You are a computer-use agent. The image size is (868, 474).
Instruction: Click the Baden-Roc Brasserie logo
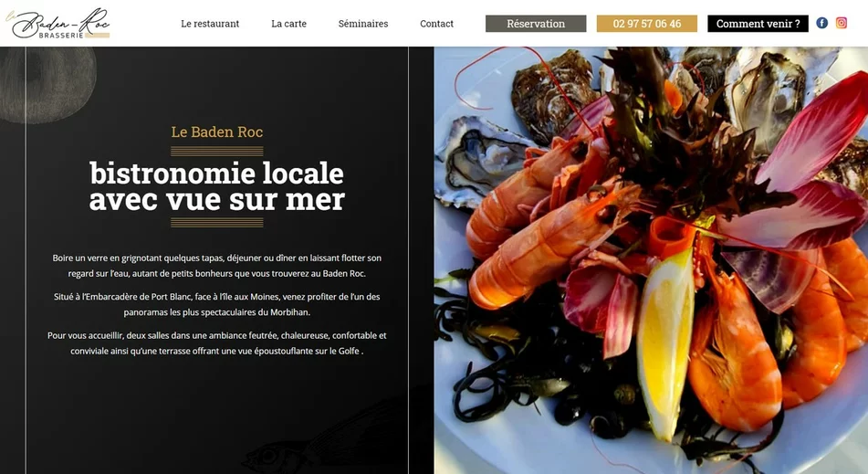pyautogui.click(x=58, y=23)
